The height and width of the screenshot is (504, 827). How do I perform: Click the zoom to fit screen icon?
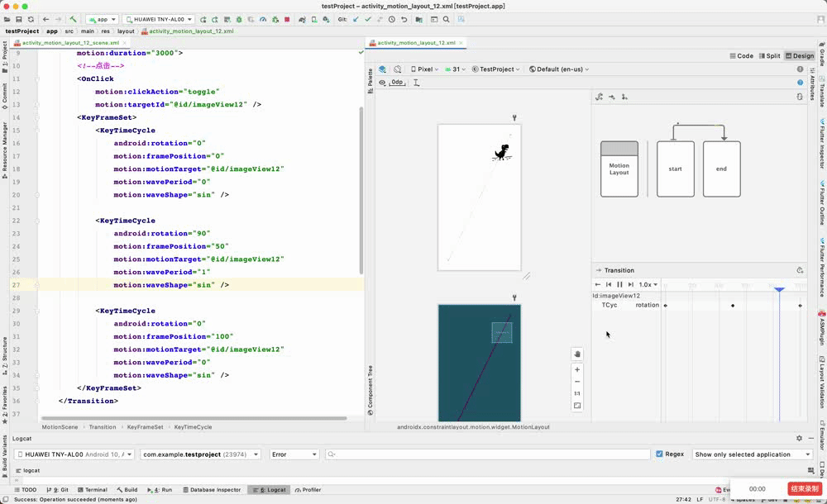coord(577,406)
